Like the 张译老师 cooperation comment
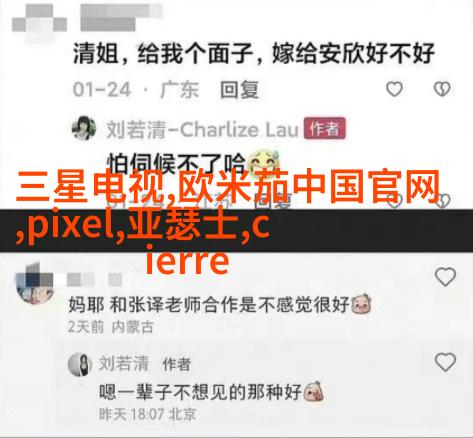 (x=445, y=277)
